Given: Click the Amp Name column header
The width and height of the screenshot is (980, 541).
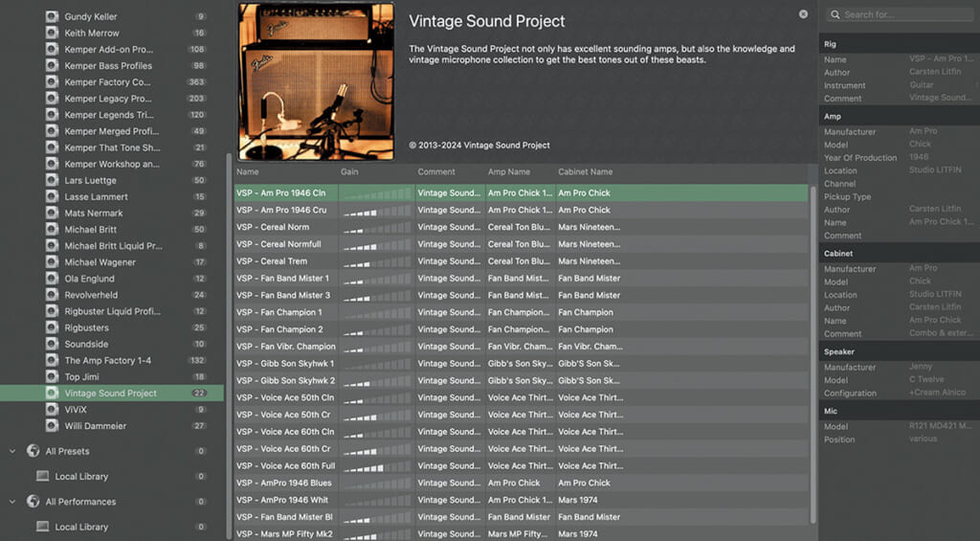Looking at the screenshot, I should pos(508,172).
